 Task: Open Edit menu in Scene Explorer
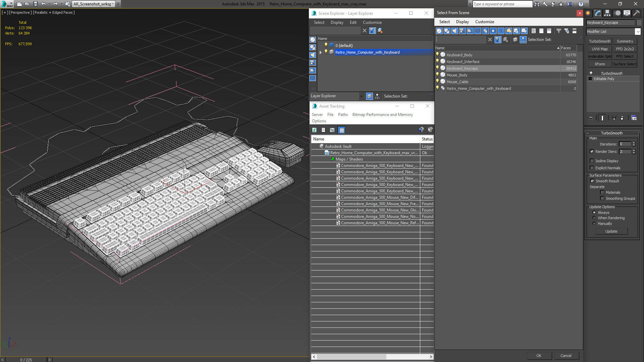point(353,22)
